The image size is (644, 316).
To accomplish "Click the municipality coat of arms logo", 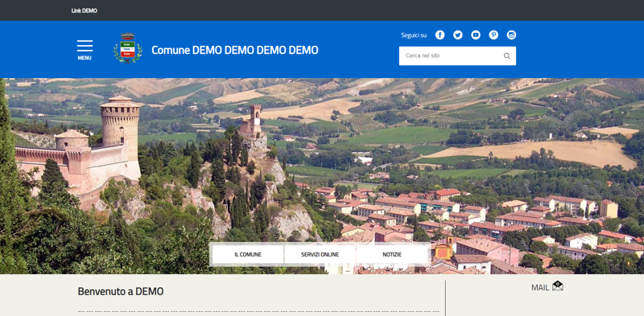I will [128, 48].
